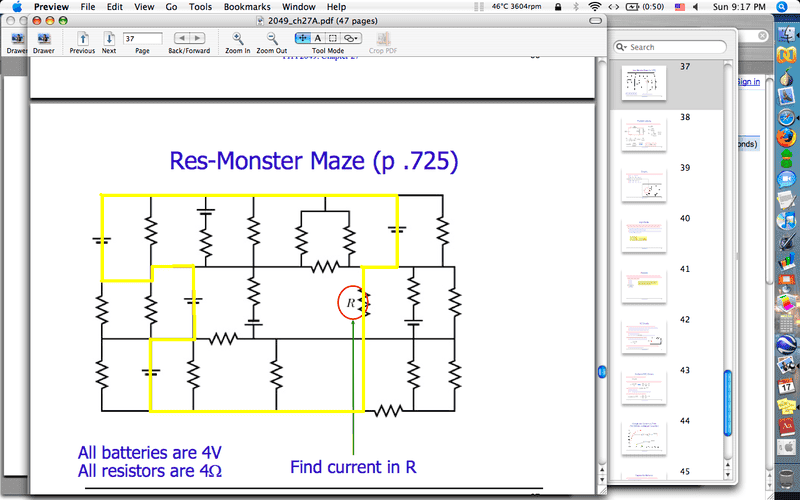This screenshot has height=500, width=800.
Task: Click the lock icon in menu bar
Action: (558, 7)
